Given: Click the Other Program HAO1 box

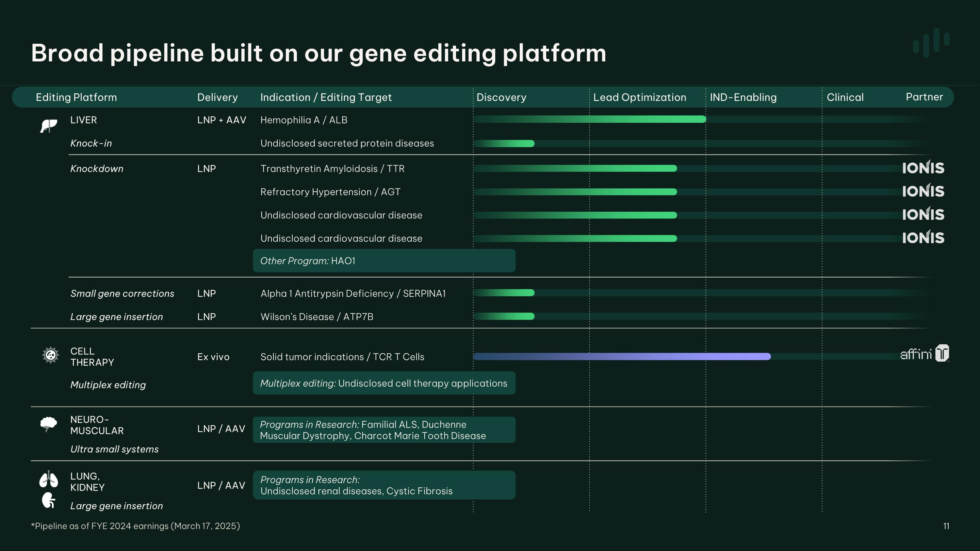Looking at the screenshot, I should pyautogui.click(x=384, y=261).
